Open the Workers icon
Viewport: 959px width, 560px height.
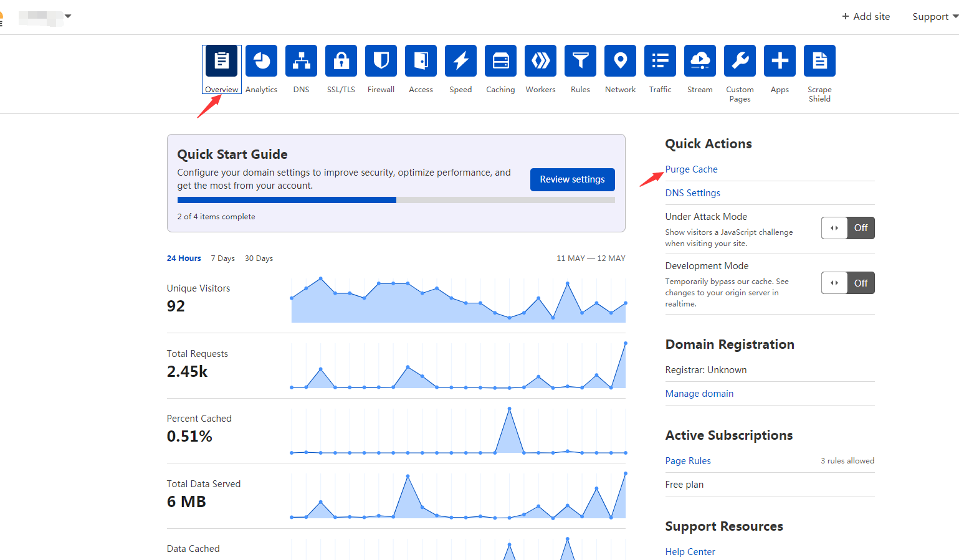coord(540,61)
